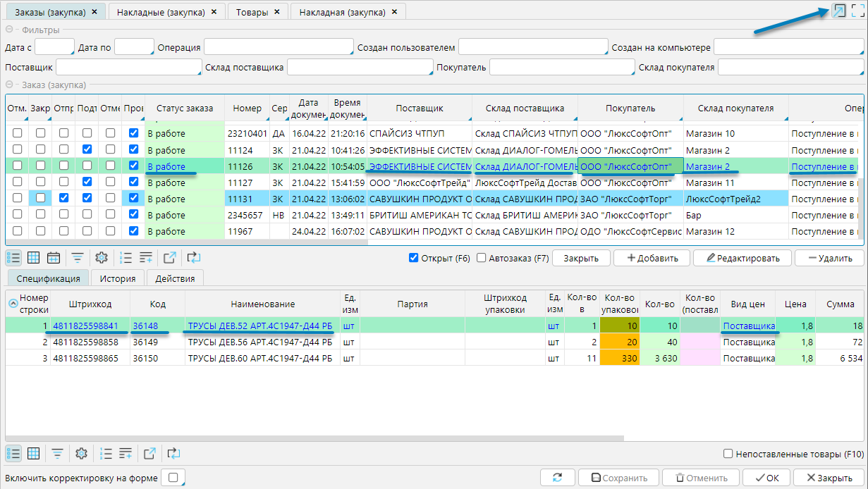This screenshot has width=868, height=489.
Task: Collapse the Фильтры section
Action: (x=11, y=30)
